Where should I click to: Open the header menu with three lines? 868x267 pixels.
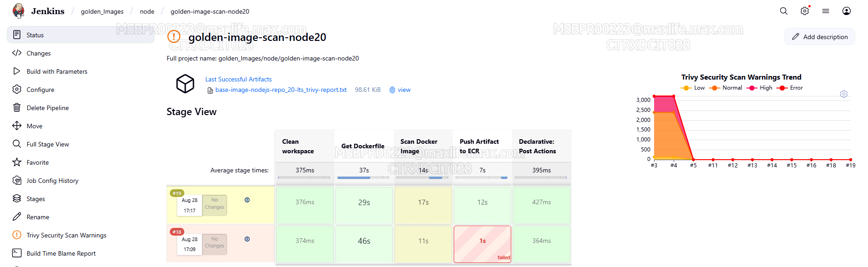[825, 11]
